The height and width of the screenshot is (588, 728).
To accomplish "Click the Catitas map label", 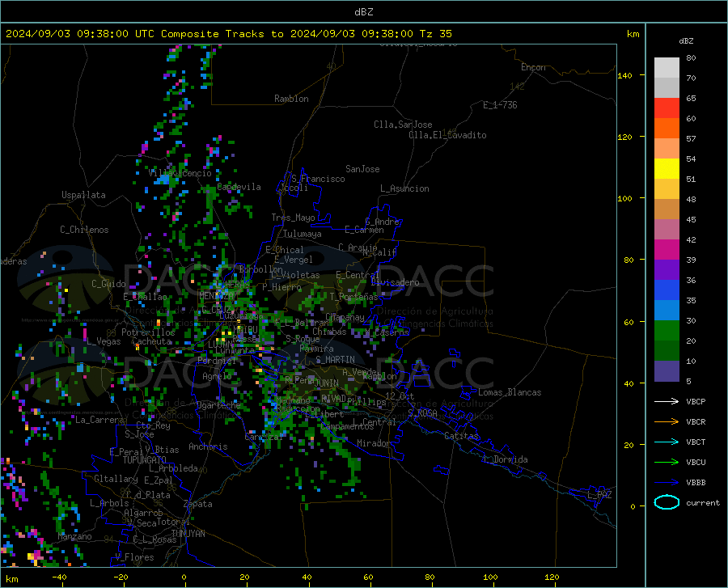I will point(462,436).
